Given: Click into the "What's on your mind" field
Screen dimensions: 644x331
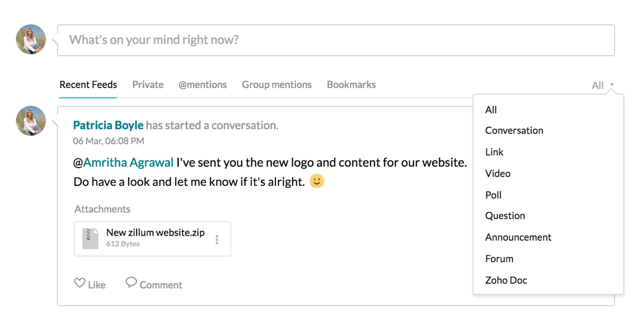Looking at the screenshot, I should click(x=336, y=40).
